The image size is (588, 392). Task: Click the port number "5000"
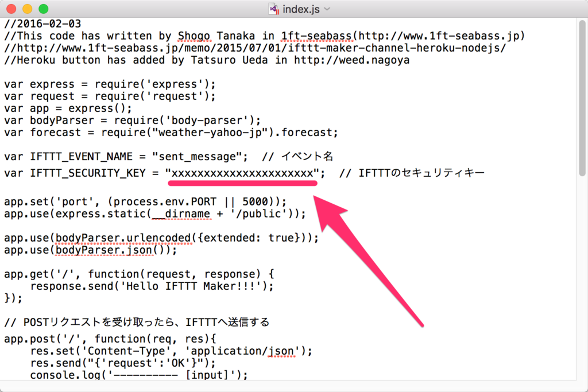pyautogui.click(x=255, y=201)
